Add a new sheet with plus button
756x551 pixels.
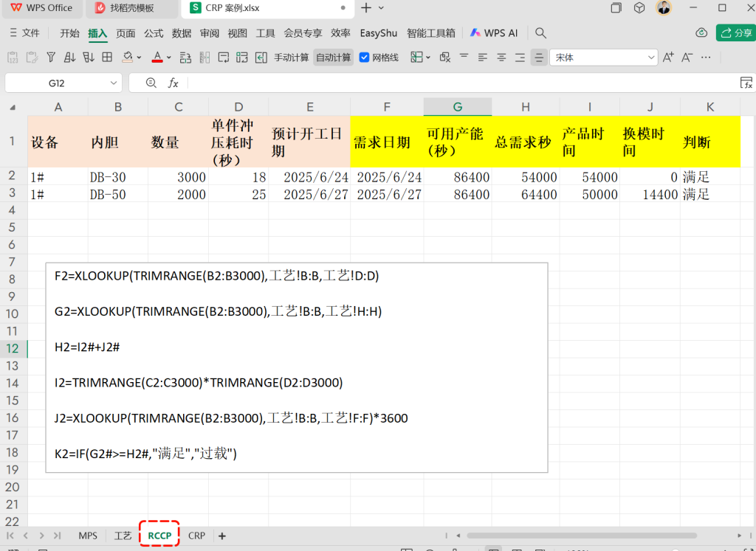pos(221,536)
